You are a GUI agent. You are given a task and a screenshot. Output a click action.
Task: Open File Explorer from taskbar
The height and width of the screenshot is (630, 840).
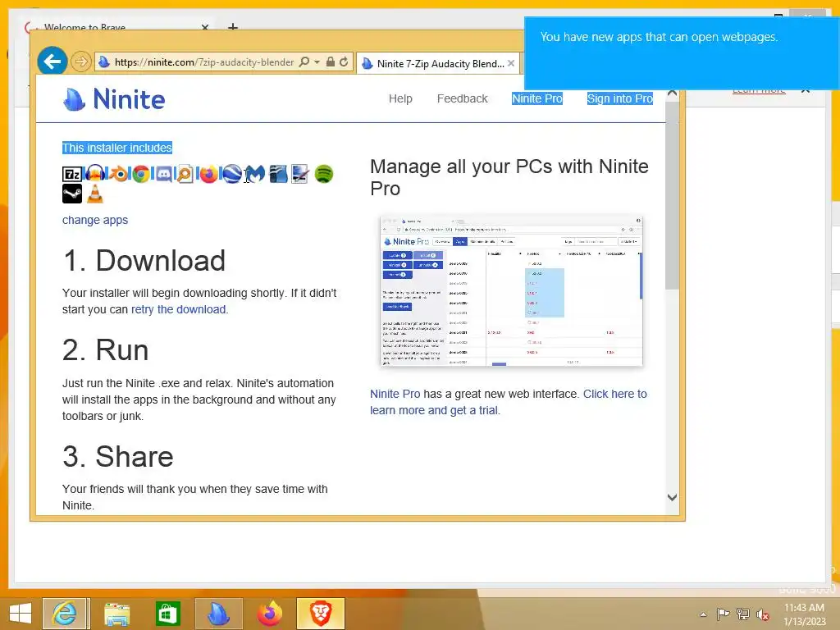pos(116,614)
